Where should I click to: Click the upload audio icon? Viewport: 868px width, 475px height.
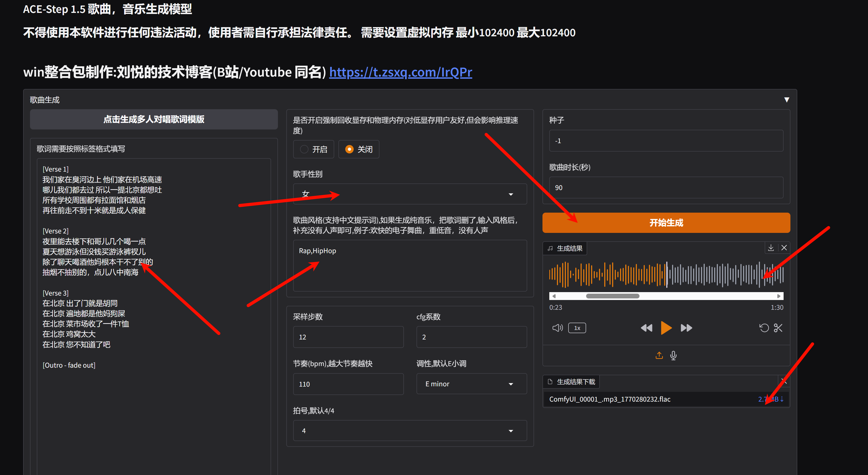tap(659, 355)
